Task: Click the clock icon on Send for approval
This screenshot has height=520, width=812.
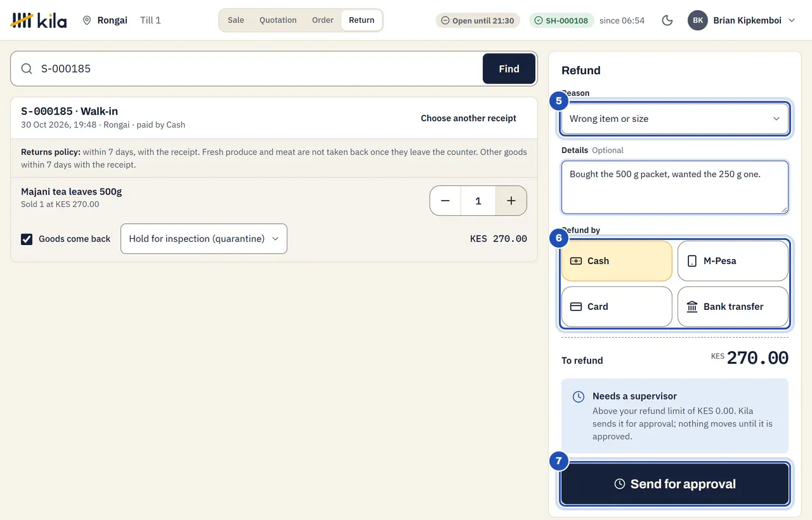Action: pyautogui.click(x=620, y=484)
